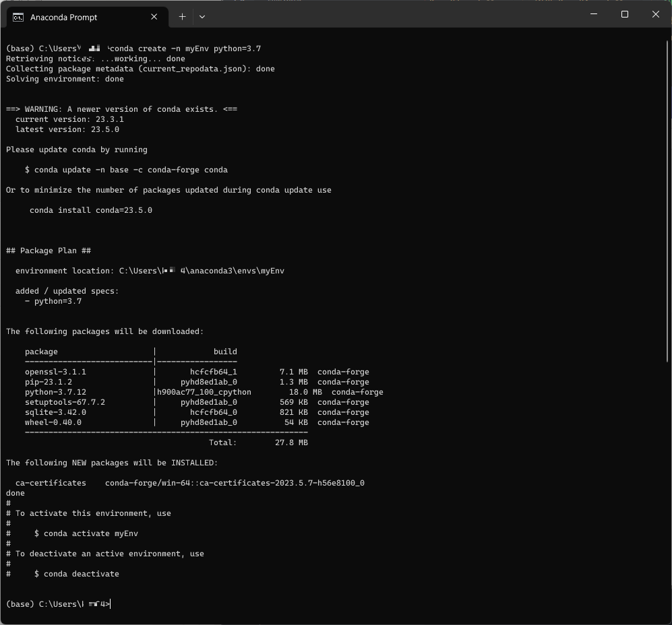Click 'conda create -n myEnv python=3.7' command text
This screenshot has width=672, height=625.
[x=185, y=49]
